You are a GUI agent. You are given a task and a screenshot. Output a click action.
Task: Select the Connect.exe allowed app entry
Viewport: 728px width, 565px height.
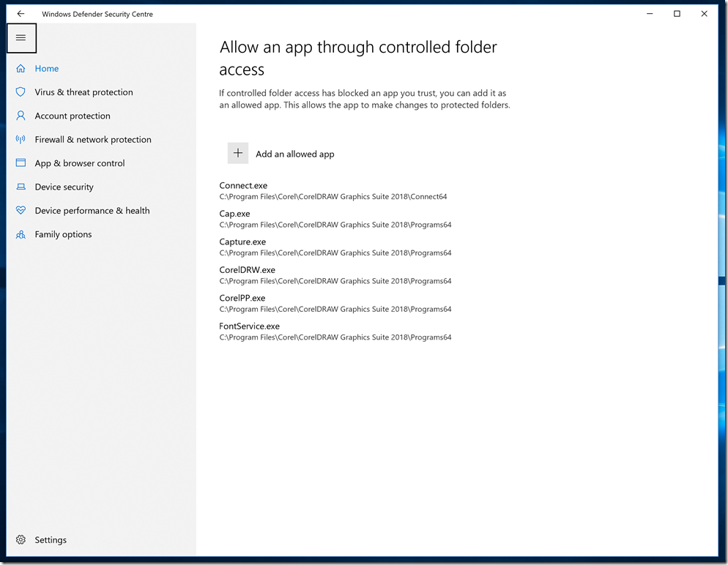point(333,191)
